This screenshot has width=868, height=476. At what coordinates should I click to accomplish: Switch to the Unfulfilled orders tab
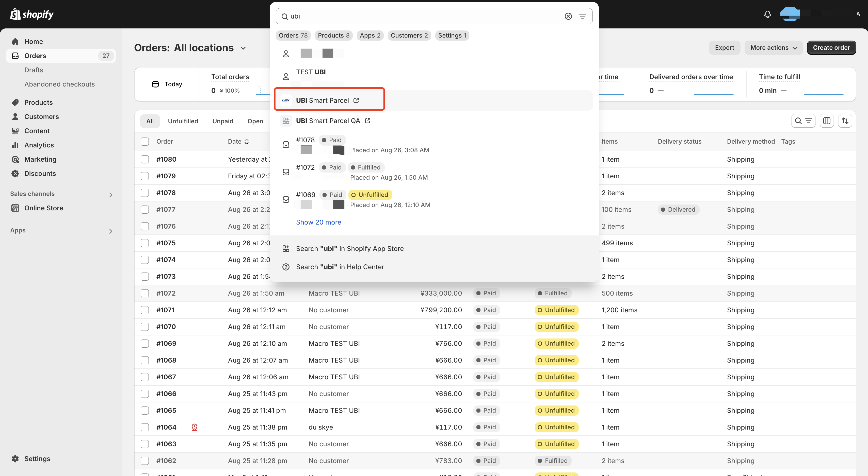click(183, 121)
